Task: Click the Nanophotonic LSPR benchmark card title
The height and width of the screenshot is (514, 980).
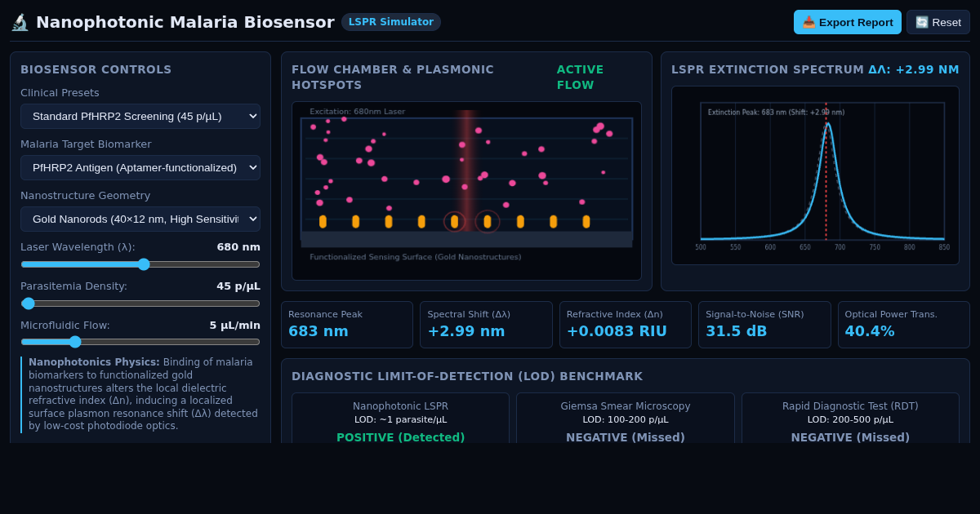Action: 400,406
